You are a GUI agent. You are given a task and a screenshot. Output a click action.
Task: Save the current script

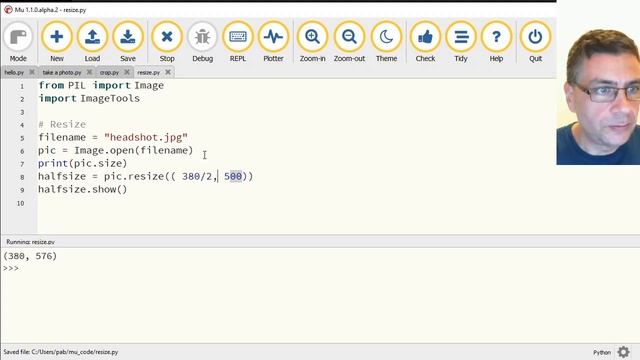click(128, 42)
